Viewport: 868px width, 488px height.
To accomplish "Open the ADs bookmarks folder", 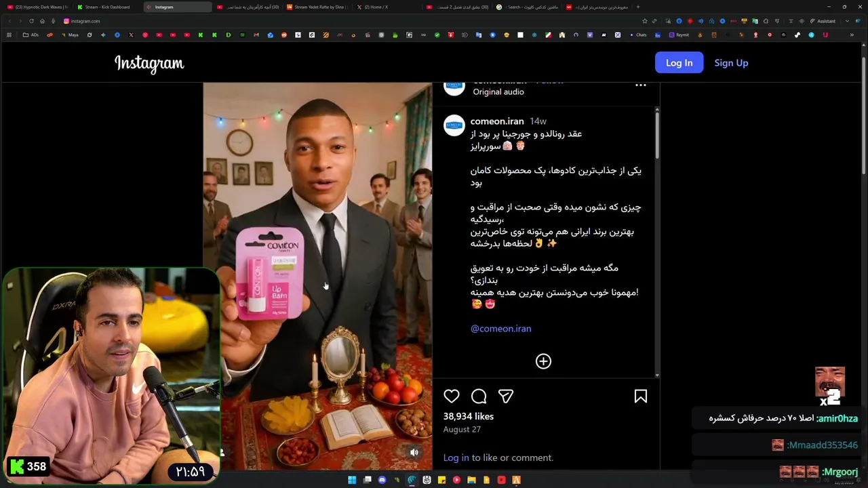I will (31, 35).
